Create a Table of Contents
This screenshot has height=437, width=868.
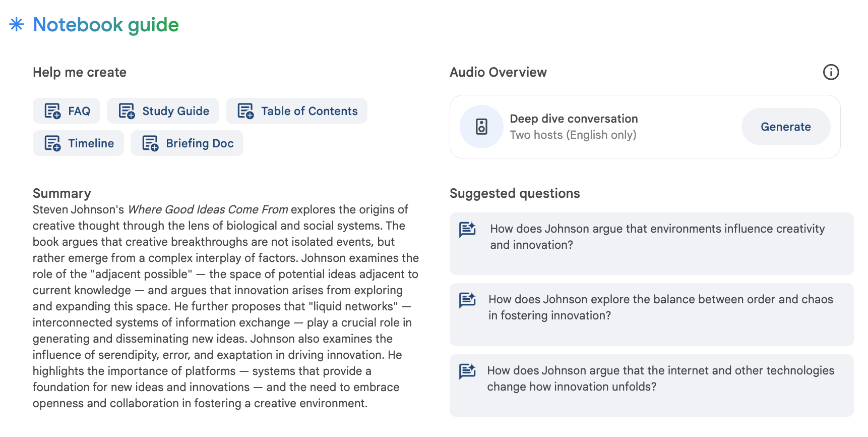click(x=296, y=111)
